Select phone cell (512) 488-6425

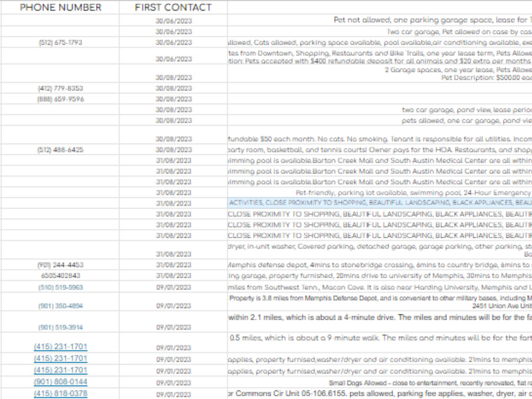coord(61,149)
